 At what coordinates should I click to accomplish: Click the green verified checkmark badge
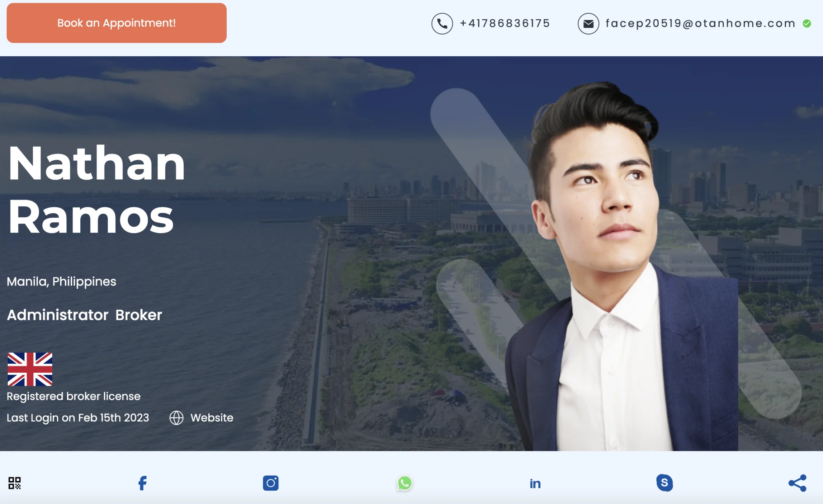coord(807,24)
